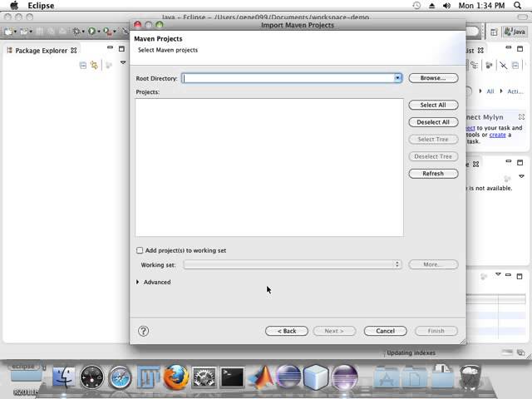Open Spotlight search icon

pyautogui.click(x=517, y=6)
